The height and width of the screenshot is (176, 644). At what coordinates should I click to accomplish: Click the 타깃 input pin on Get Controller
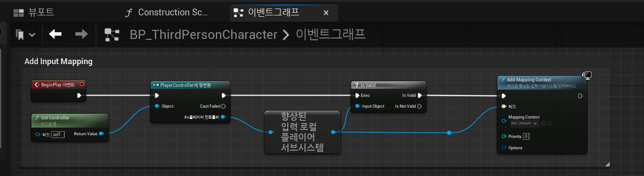coord(38,134)
